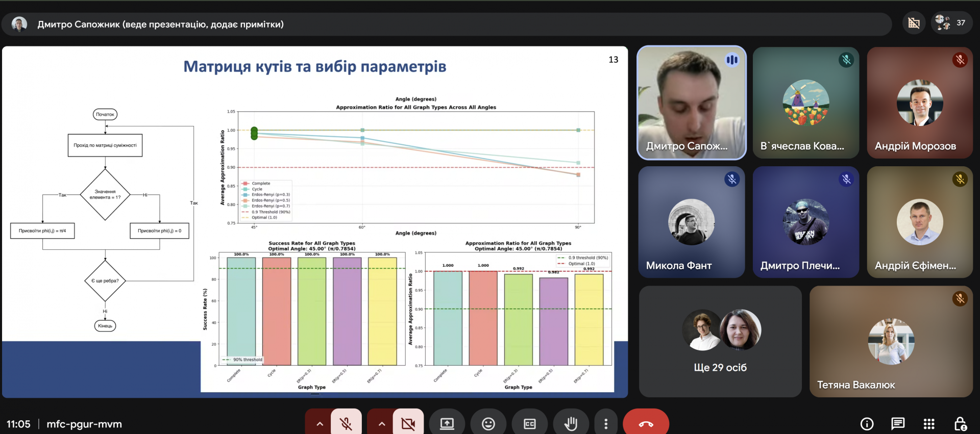This screenshot has width=980, height=434.
Task: Leave the call with the red hang-up button
Action: tap(646, 424)
